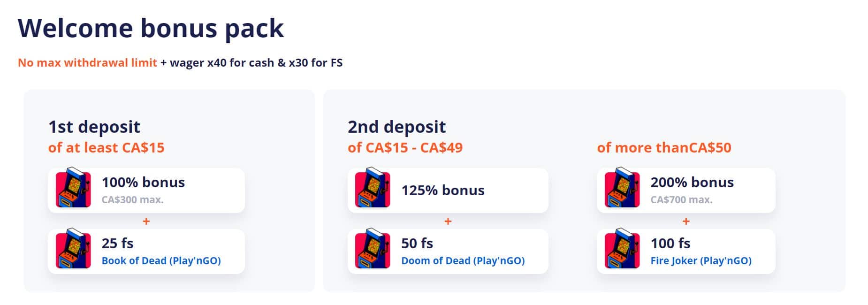Viewport: 868px width, 305px height.
Task: Select the 100% bonus card title
Action: click(143, 182)
